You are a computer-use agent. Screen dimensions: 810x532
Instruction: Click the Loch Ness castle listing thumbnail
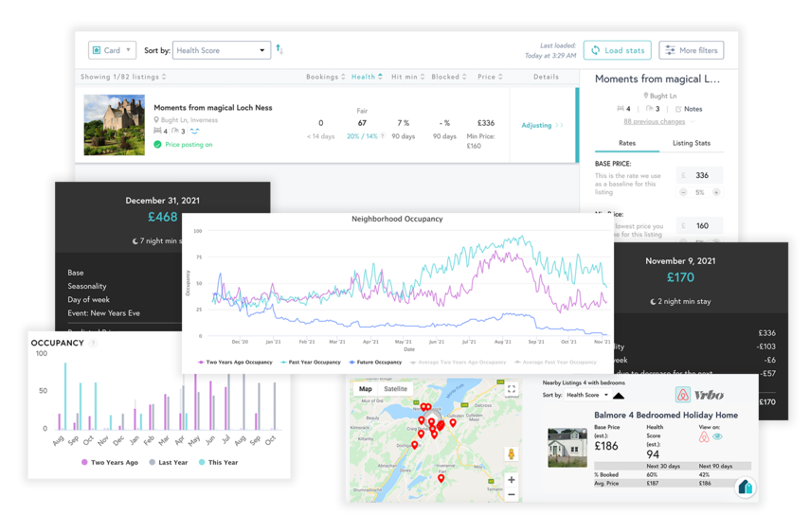tap(115, 124)
